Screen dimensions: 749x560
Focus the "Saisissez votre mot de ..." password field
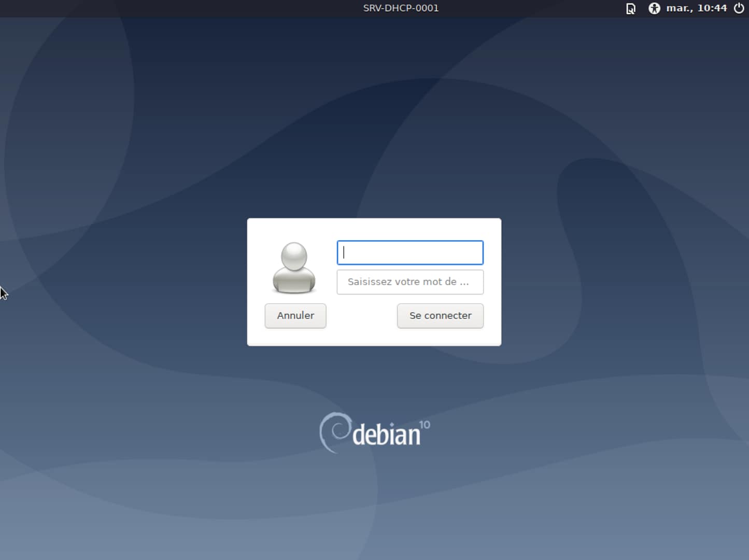pyautogui.click(x=410, y=282)
